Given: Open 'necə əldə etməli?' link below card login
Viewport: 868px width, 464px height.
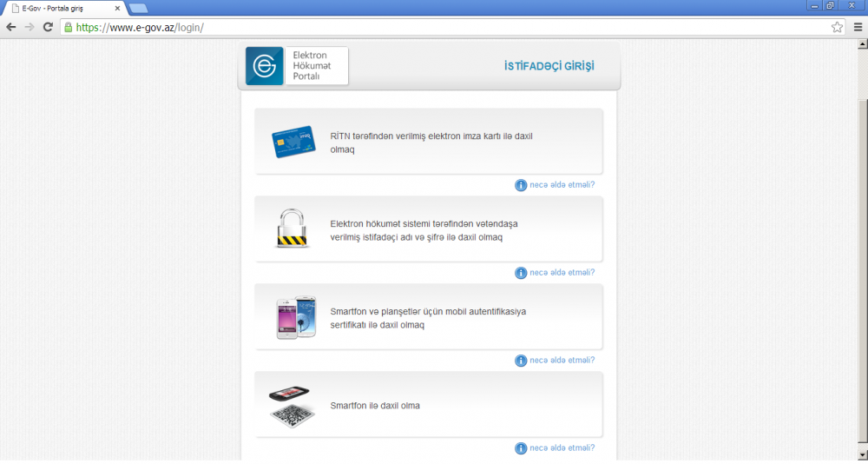Looking at the screenshot, I should click(x=562, y=185).
